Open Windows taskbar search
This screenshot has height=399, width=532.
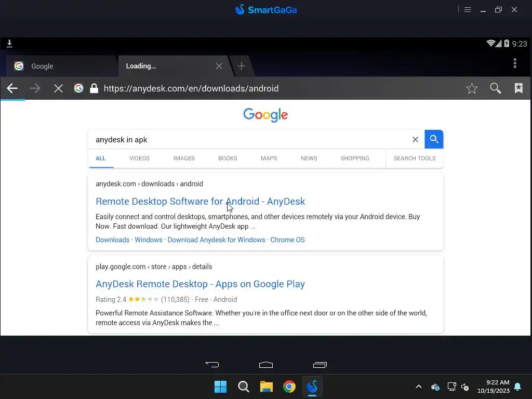point(243,387)
